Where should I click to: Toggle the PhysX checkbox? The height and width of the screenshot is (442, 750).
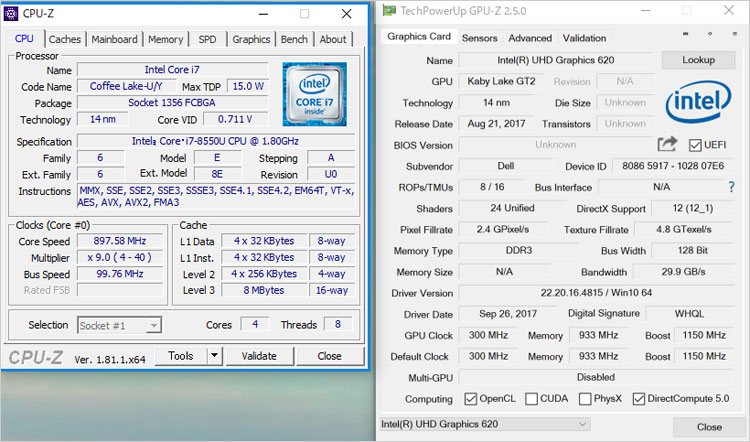(x=585, y=399)
